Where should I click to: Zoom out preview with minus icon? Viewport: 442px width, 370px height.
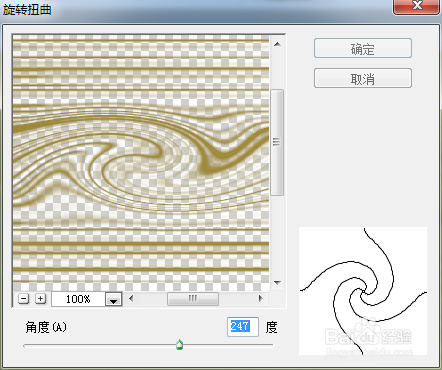(x=24, y=298)
